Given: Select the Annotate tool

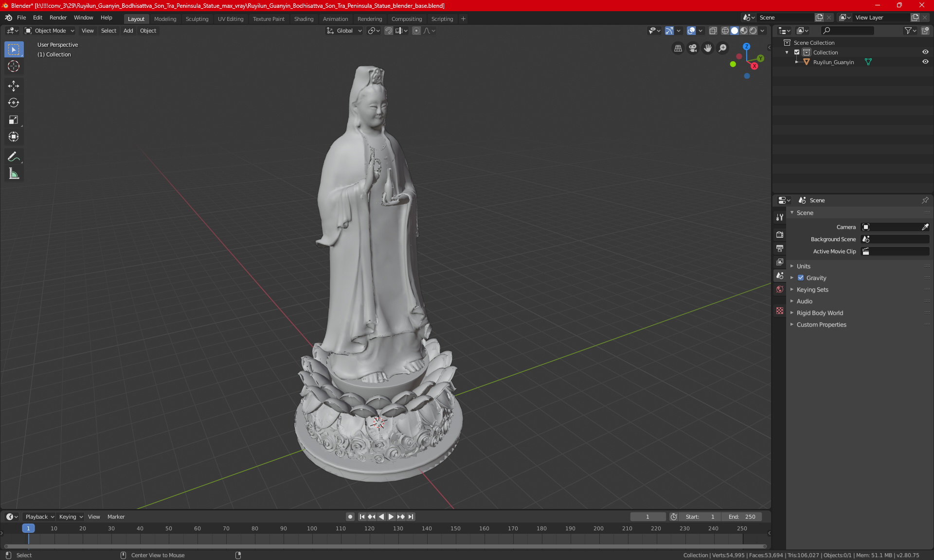Looking at the screenshot, I should (14, 157).
